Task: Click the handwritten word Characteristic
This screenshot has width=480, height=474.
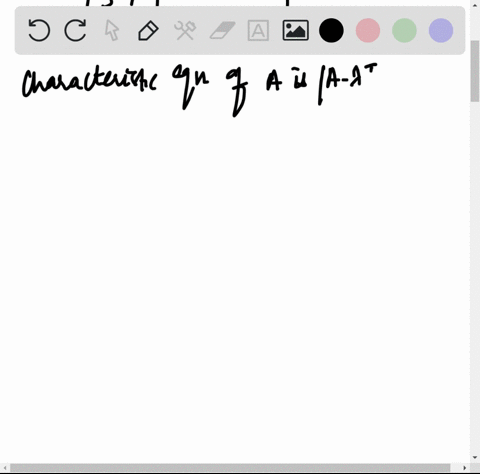Action: tap(89, 83)
